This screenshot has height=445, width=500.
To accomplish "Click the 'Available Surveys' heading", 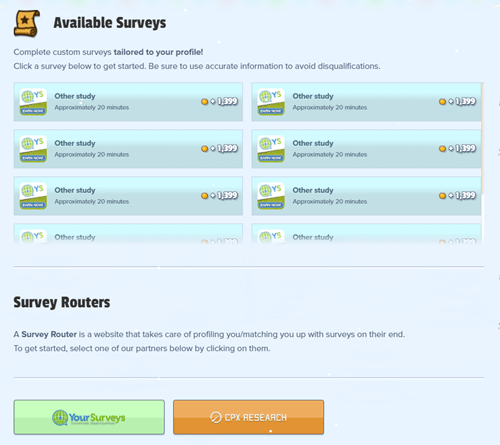I will click(110, 23).
